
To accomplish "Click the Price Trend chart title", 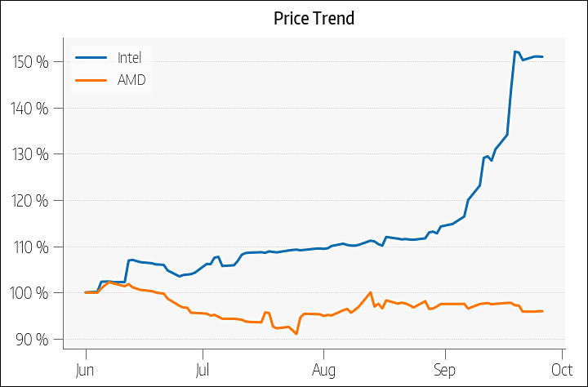I will click(314, 18).
